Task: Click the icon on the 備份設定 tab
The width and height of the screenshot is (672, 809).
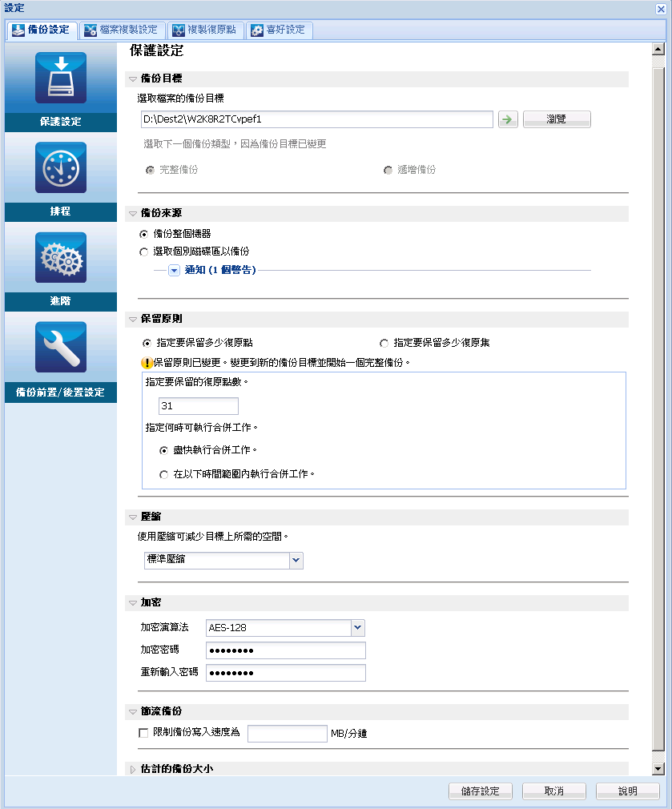Action: point(16,30)
